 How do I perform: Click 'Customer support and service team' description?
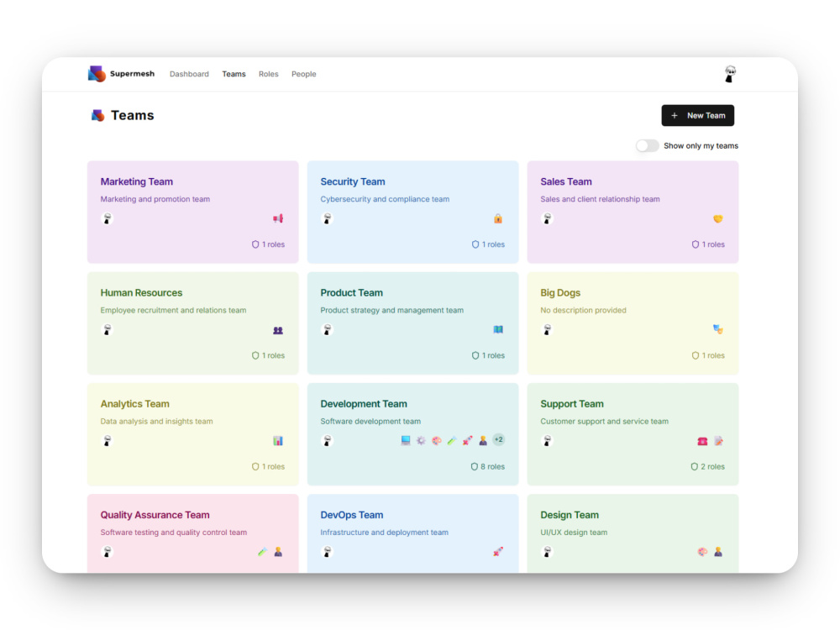tap(604, 421)
